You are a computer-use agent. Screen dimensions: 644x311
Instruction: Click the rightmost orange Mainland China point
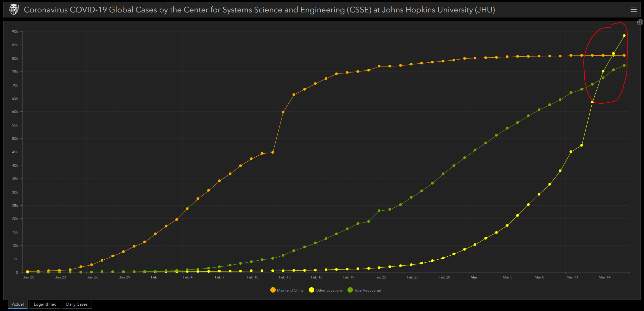point(624,55)
